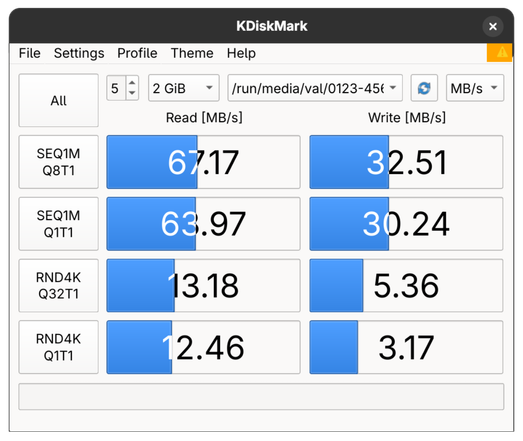
Task: Start the RND4K Q1T1 test
Action: pos(59,347)
